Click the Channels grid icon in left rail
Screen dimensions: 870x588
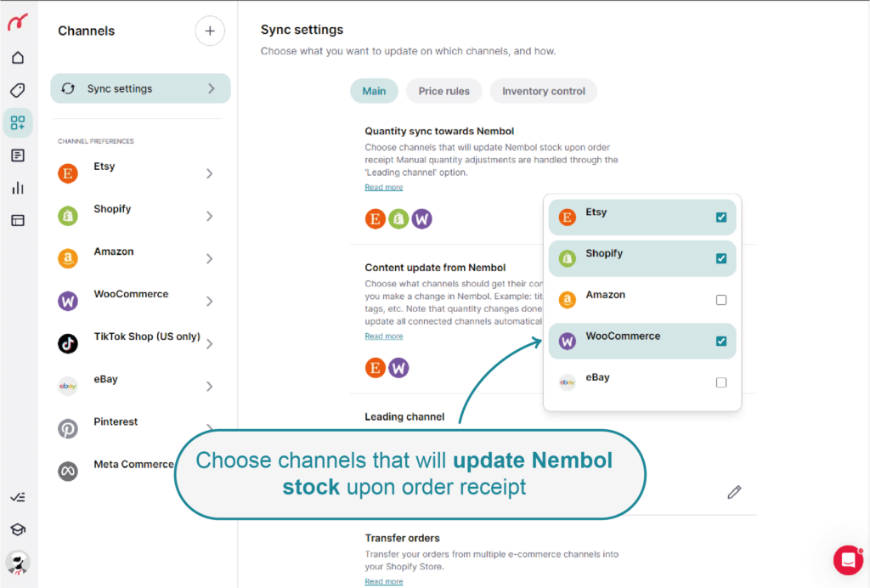[18, 122]
